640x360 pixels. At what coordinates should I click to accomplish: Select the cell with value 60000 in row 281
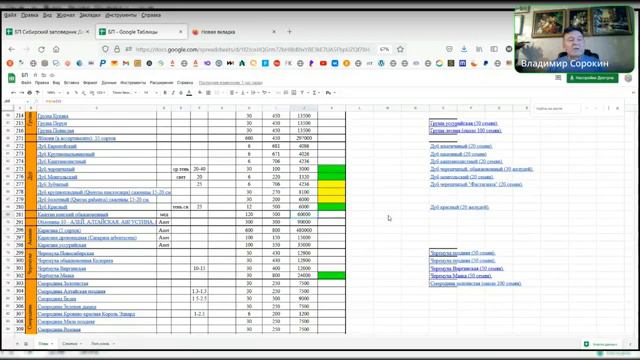pos(304,214)
